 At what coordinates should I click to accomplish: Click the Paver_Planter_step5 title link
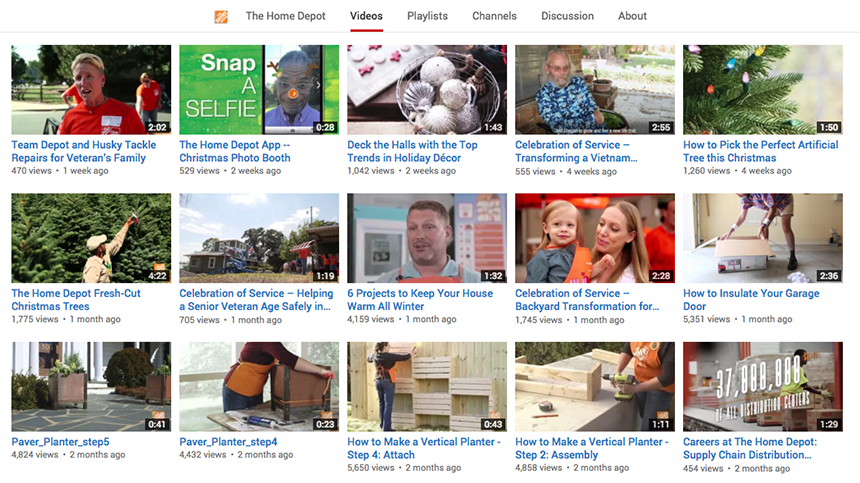60,442
